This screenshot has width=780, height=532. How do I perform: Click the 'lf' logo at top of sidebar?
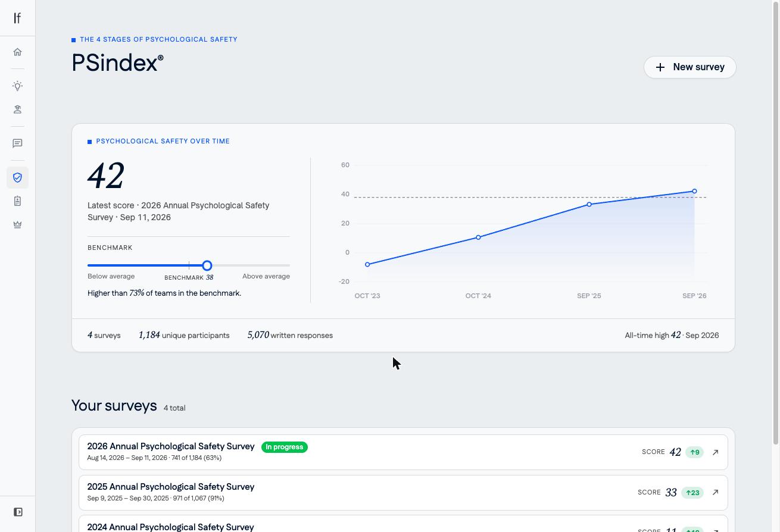[17, 18]
